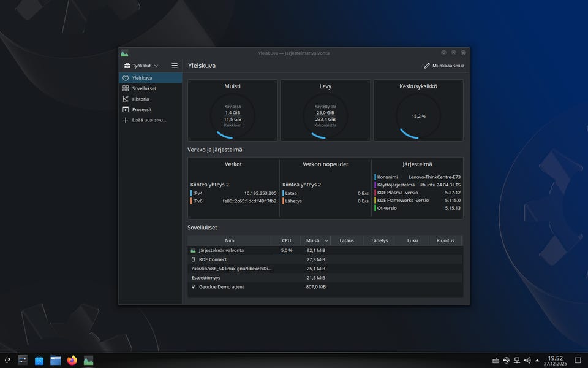Open Firefox from the taskbar
Viewport: 588px width, 368px height.
coord(72,360)
